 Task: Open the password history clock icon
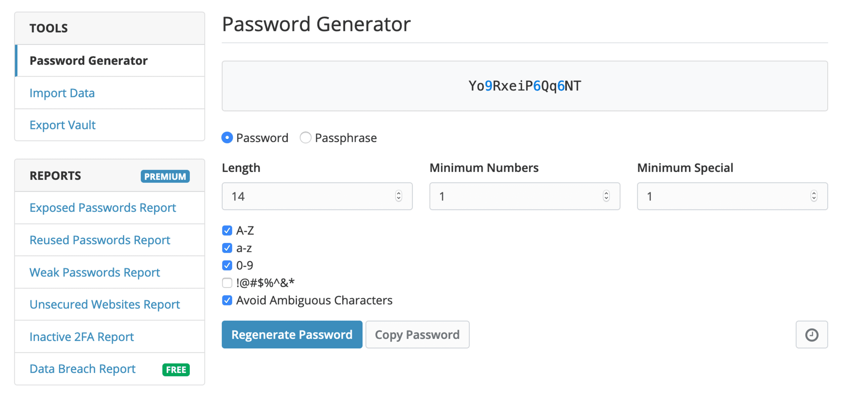click(811, 335)
